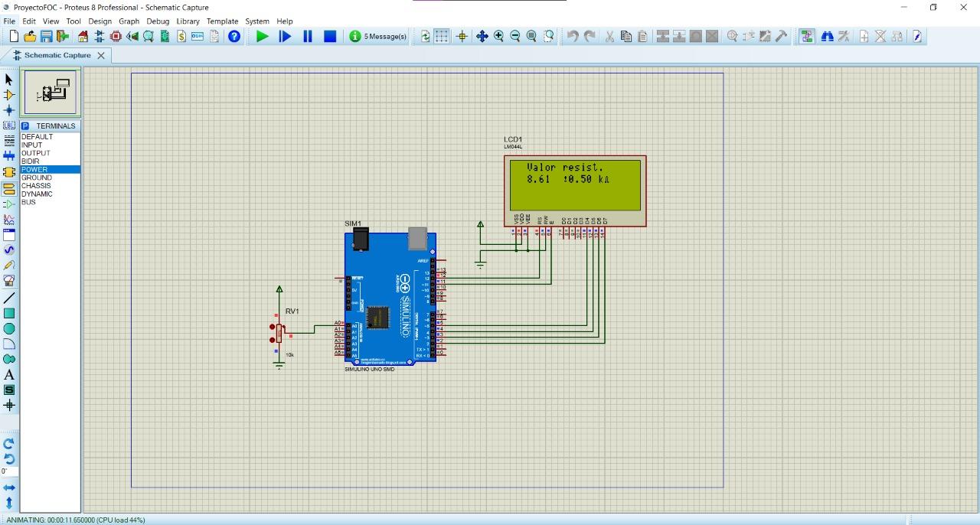Click the Decompose hammer tool icon
The image size is (980, 525).
[781, 36]
